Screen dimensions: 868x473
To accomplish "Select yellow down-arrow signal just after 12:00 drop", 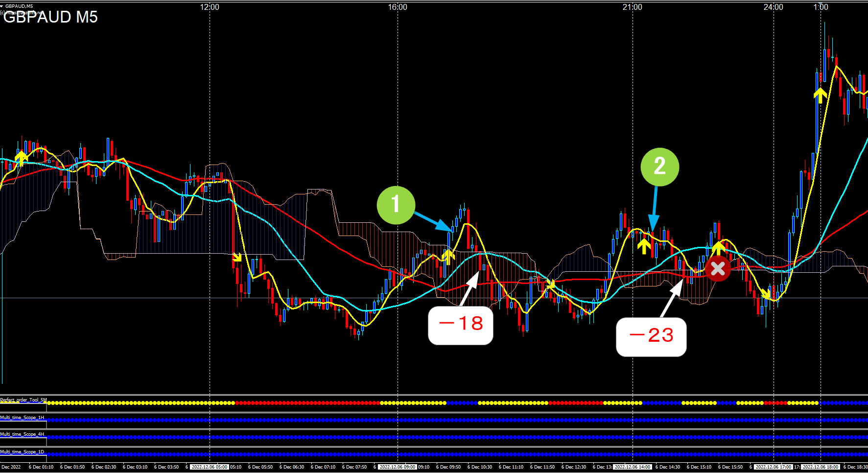I will 237,257.
